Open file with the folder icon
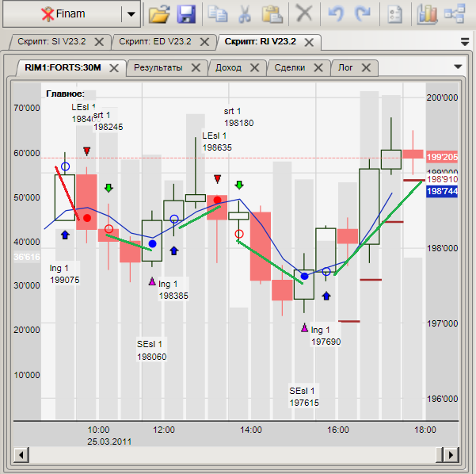This screenshot has width=476, height=474. pyautogui.click(x=159, y=14)
